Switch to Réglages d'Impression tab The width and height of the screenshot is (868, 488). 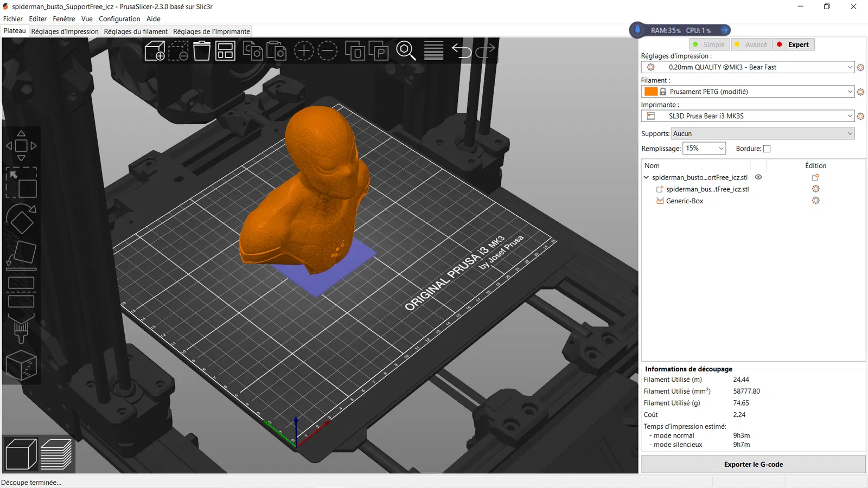click(x=65, y=31)
